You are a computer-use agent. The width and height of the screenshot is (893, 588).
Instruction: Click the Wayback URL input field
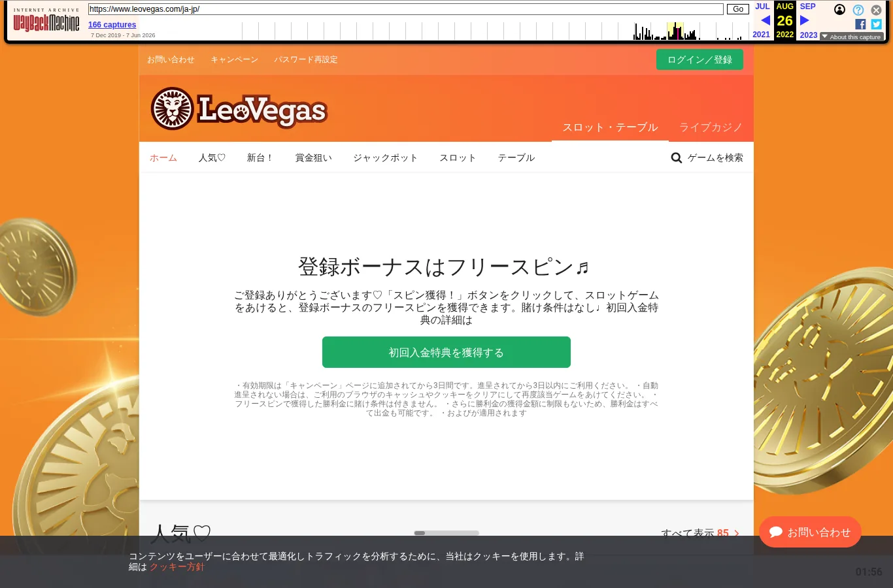[406, 9]
